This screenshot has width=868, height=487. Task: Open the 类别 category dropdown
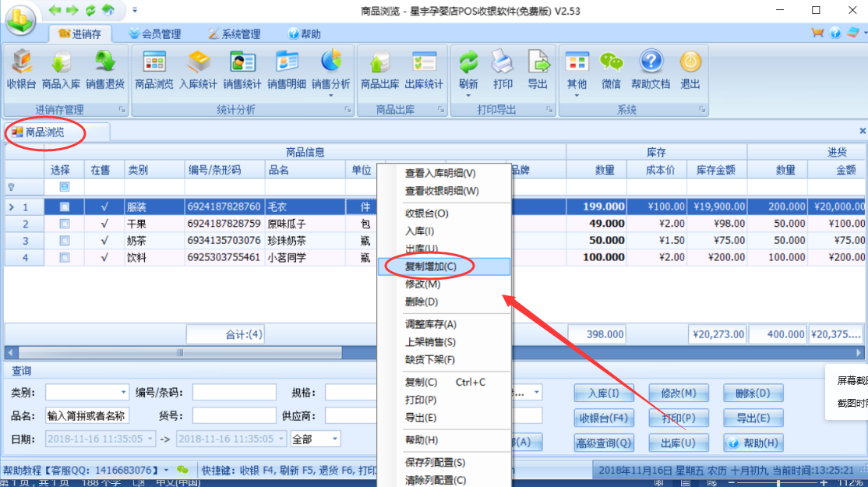(123, 393)
